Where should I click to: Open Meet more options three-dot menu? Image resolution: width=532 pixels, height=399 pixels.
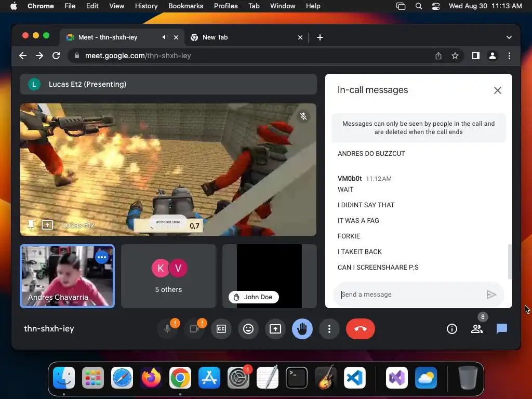[329, 329]
